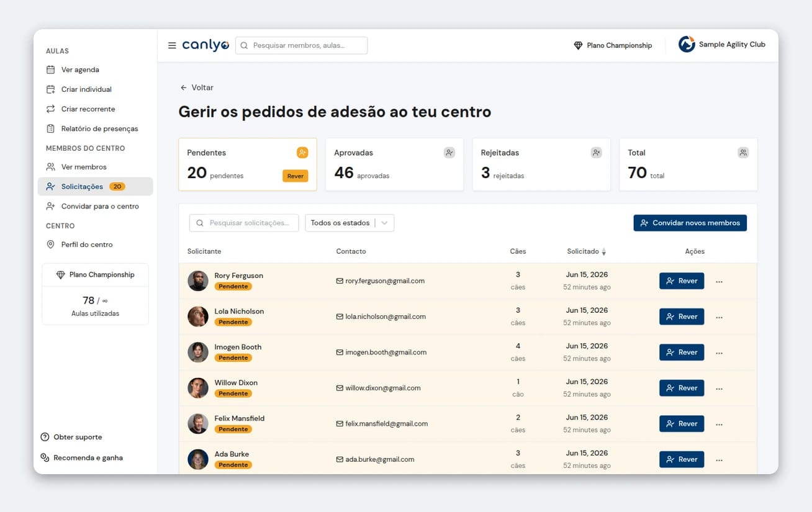Viewport: 812px width, 512px height.
Task: Click Recomenda e ganha link
Action: click(82, 457)
